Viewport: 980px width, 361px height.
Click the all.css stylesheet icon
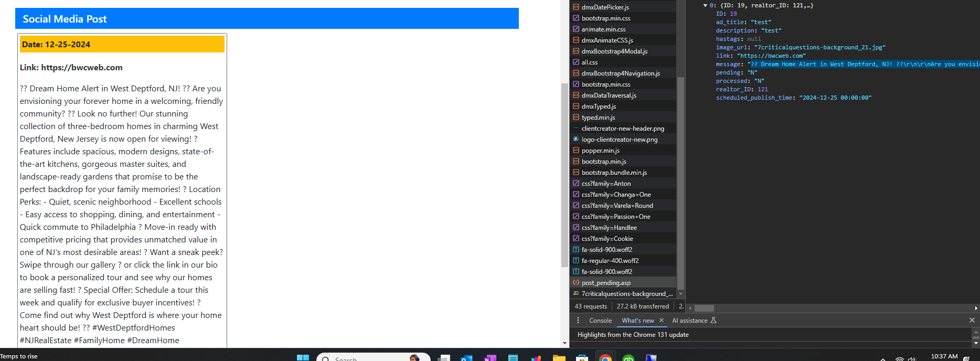coord(576,62)
